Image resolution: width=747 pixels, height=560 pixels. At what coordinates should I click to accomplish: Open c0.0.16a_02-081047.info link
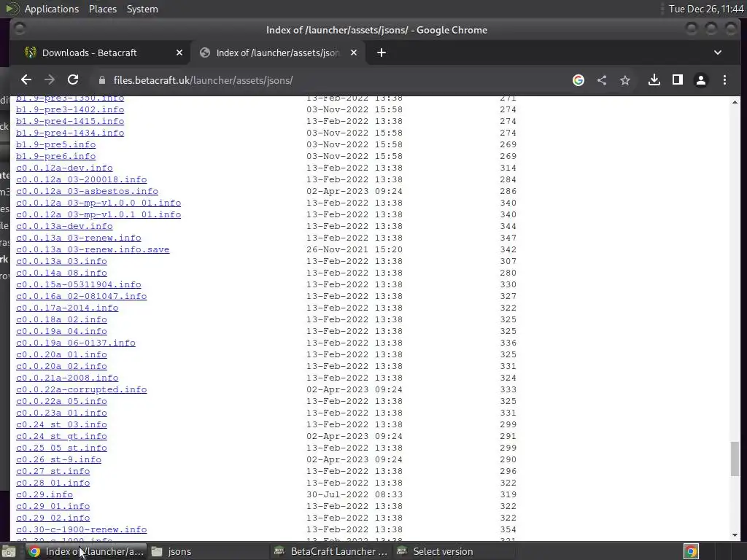[x=82, y=296]
